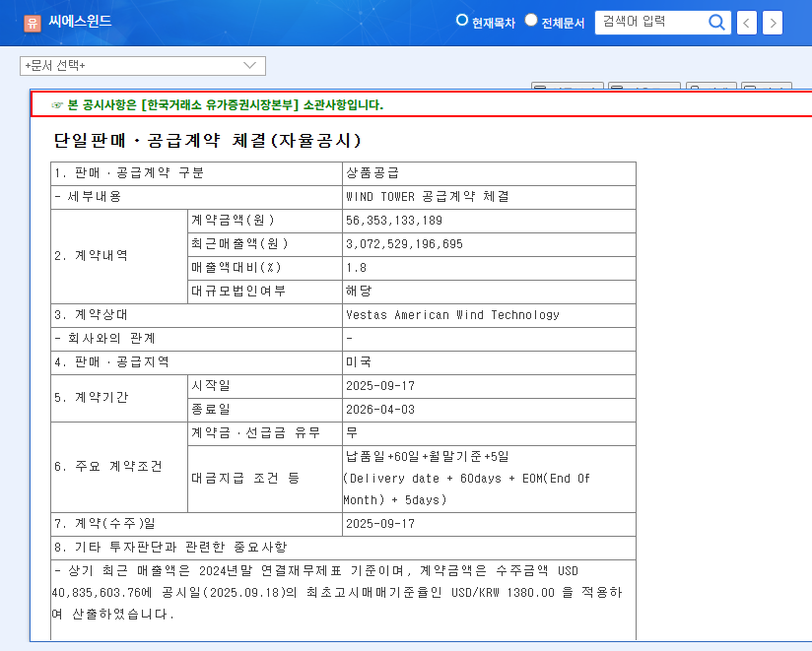This screenshot has width=812, height=651.
Task: Click end date 2026-04-03
Action: 489,410
